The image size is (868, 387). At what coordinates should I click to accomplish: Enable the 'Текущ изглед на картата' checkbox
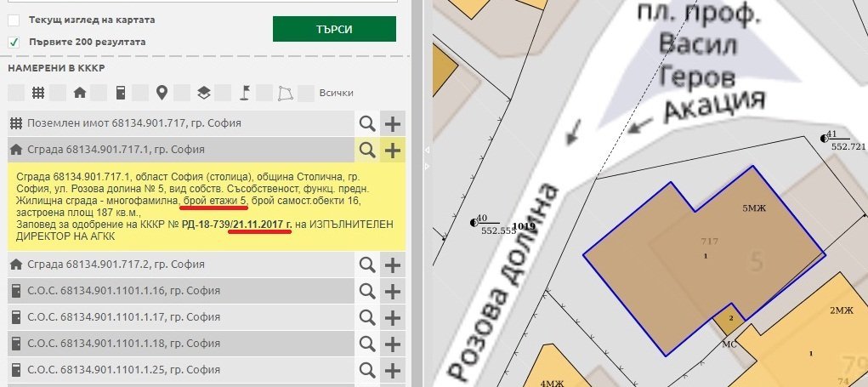coord(14,20)
